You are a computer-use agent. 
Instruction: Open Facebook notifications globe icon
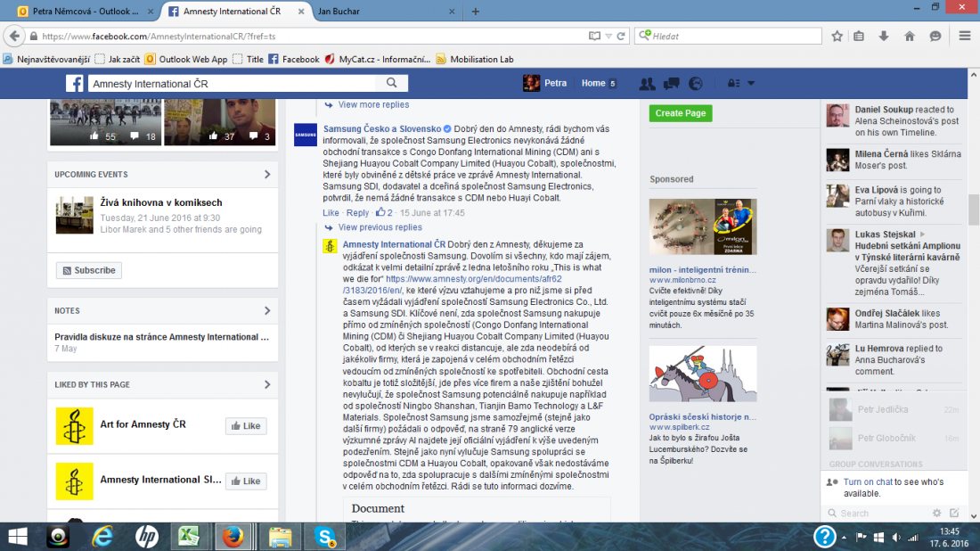point(696,83)
